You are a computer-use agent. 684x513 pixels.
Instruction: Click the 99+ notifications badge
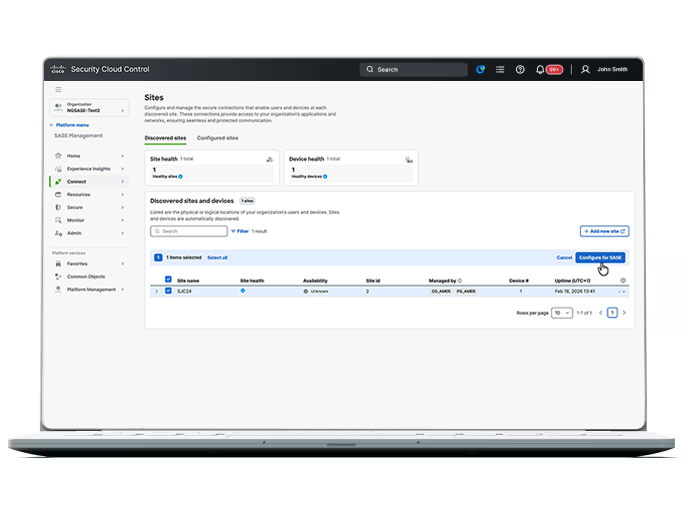click(554, 69)
